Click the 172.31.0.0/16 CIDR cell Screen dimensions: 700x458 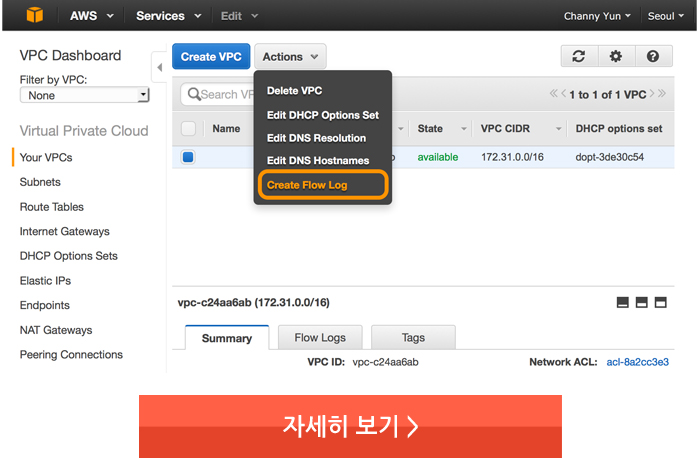(512, 157)
